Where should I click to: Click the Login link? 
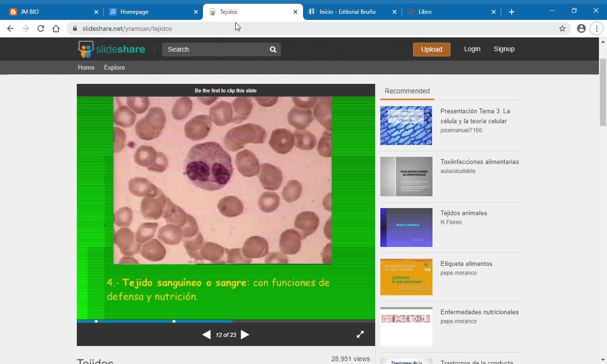[472, 49]
